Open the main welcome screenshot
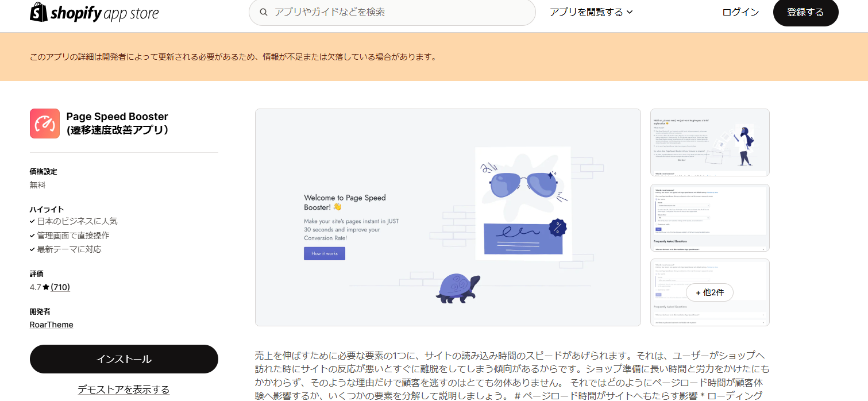Image resolution: width=868 pixels, height=401 pixels. [448, 217]
